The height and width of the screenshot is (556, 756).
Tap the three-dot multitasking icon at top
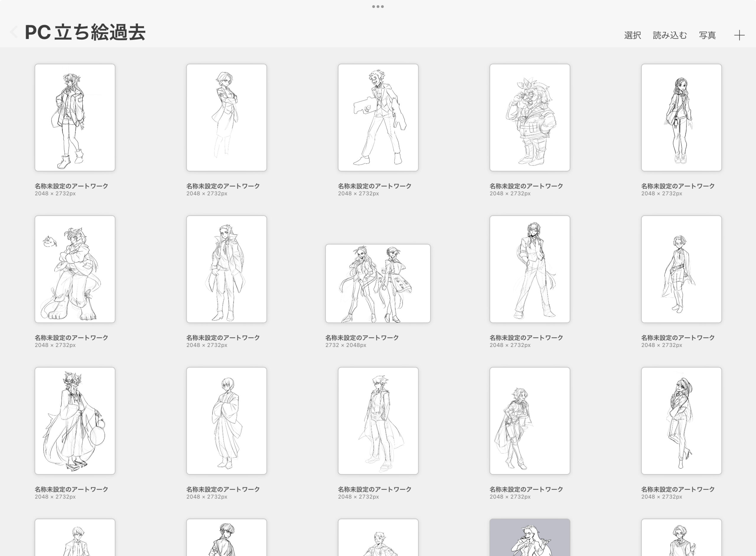[x=378, y=6]
